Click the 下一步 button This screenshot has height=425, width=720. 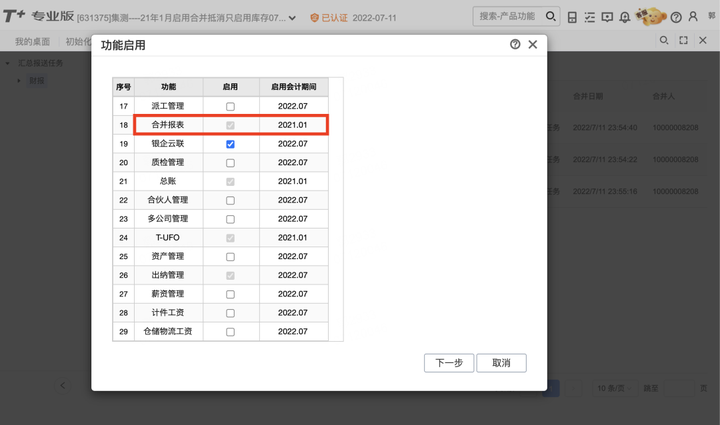[x=449, y=363]
